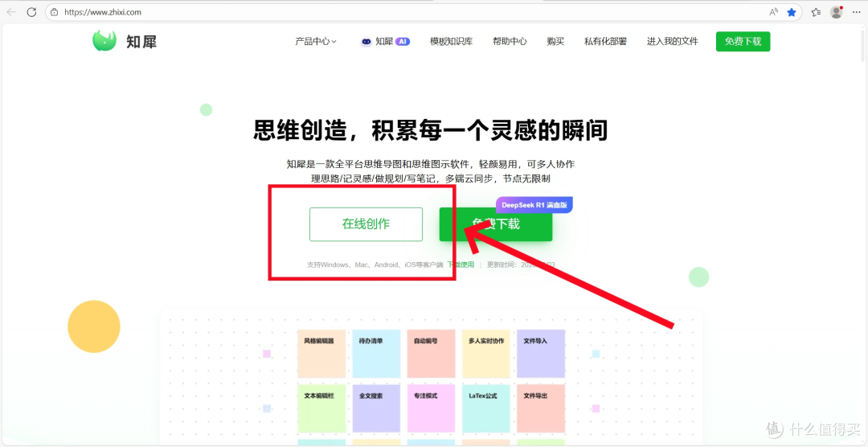This screenshot has width=868, height=447.
Task: Click the green Zhixi rhino logo
Action: coord(104,41)
